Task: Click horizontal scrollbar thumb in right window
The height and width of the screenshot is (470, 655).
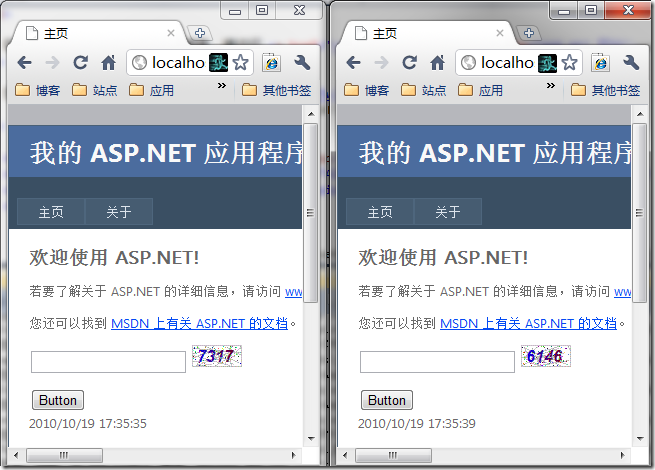Action: (x=394, y=455)
